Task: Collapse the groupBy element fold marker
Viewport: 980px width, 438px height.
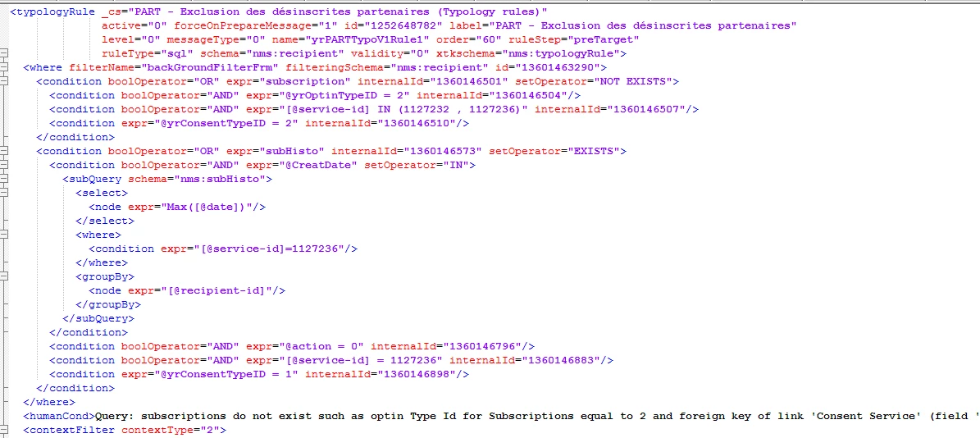Action: coord(4,276)
